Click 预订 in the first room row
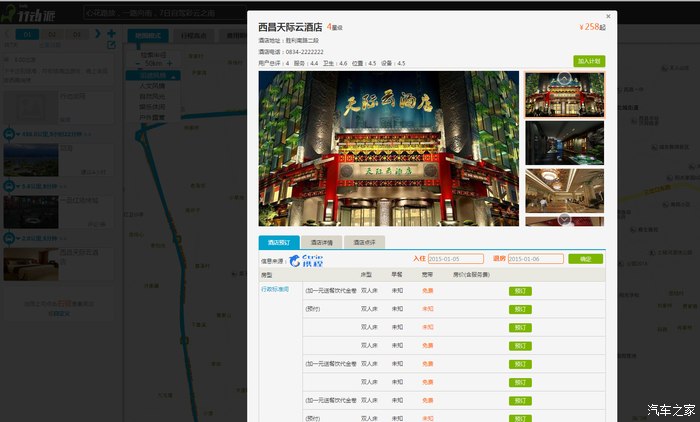700x422 pixels. [520, 291]
